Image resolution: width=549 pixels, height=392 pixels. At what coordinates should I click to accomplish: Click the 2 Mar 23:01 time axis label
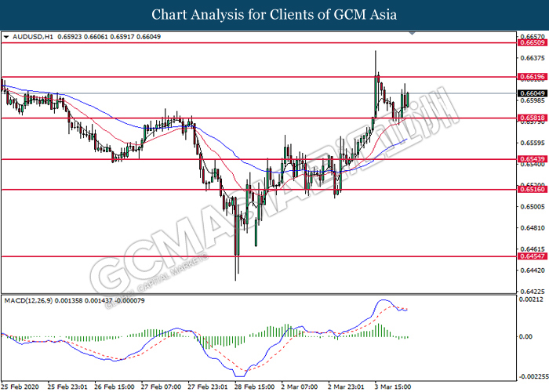point(346,387)
